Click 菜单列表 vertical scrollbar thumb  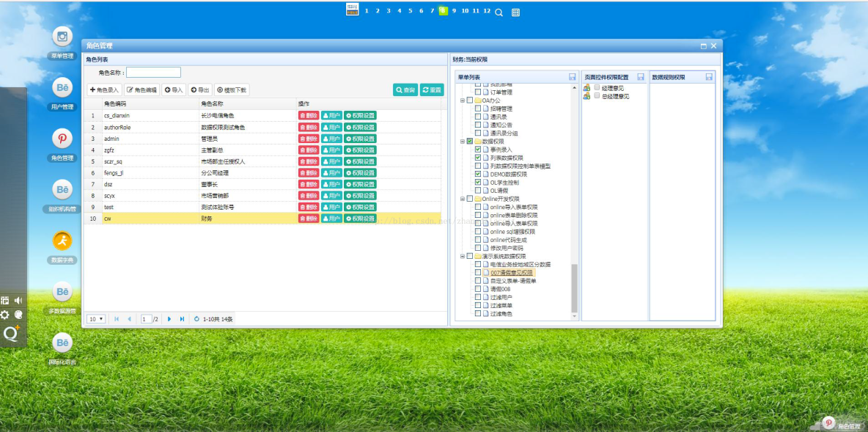[574, 288]
